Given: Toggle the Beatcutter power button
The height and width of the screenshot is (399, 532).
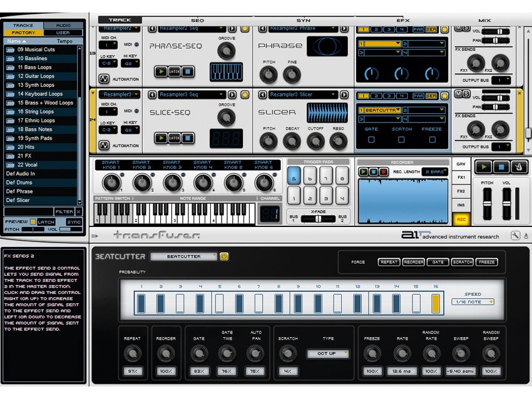Looking at the screenshot, I should click(x=223, y=256).
